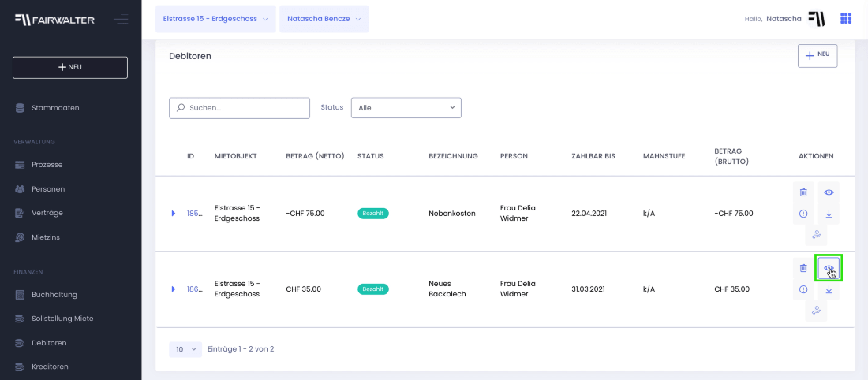
Task: View the Neues Backblech entry via eye icon
Action: [x=829, y=268]
